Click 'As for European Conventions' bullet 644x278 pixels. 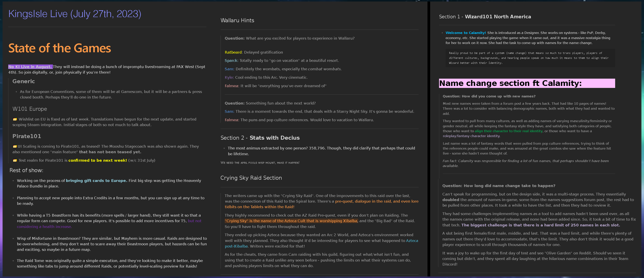[111, 95]
